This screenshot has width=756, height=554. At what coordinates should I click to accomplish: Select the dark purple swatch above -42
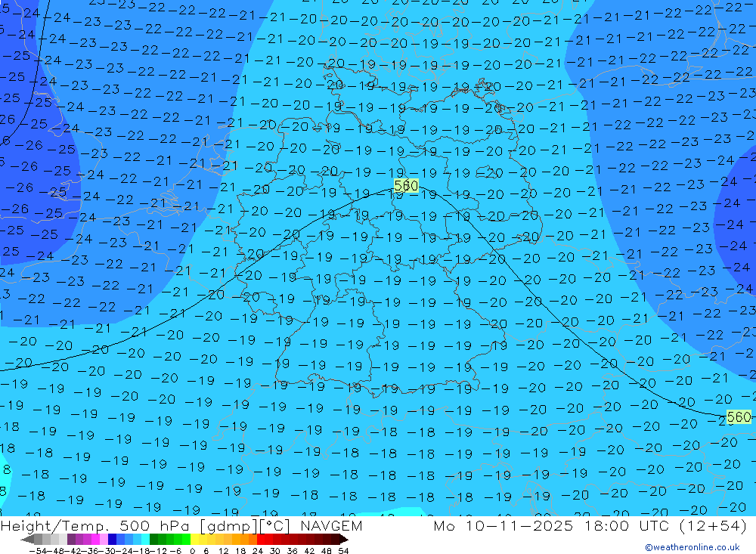tap(71, 540)
